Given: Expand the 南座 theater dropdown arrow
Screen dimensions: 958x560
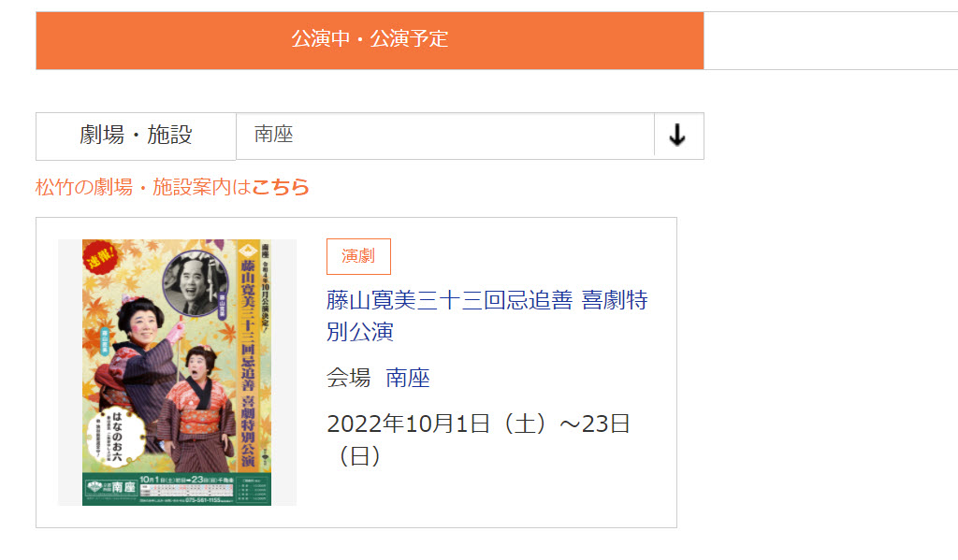Looking at the screenshot, I should pos(678,136).
